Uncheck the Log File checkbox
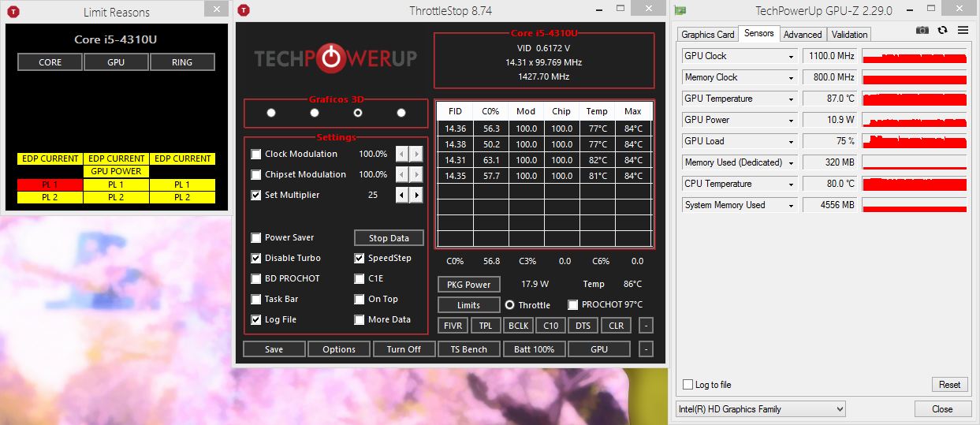 pos(255,319)
